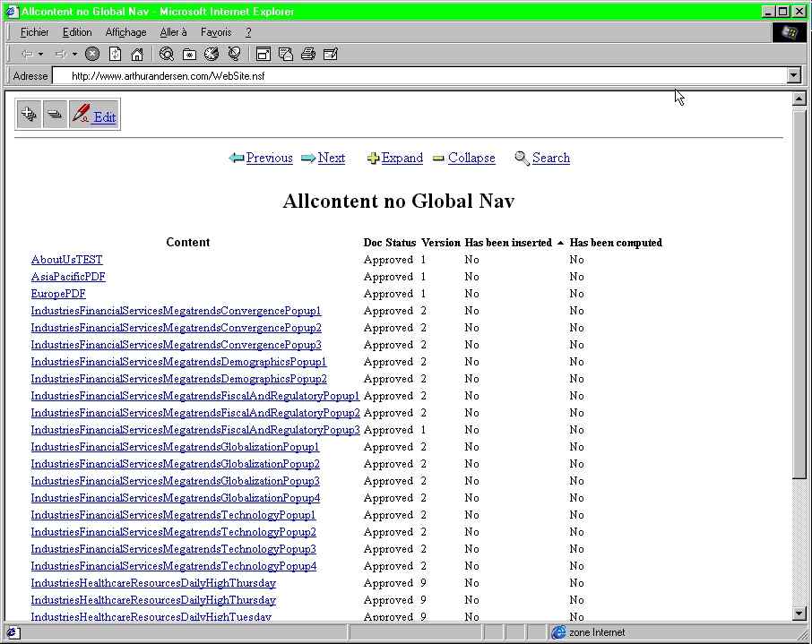812x644 pixels.
Task: Open the browser toolbar Search pane
Action: click(x=167, y=54)
